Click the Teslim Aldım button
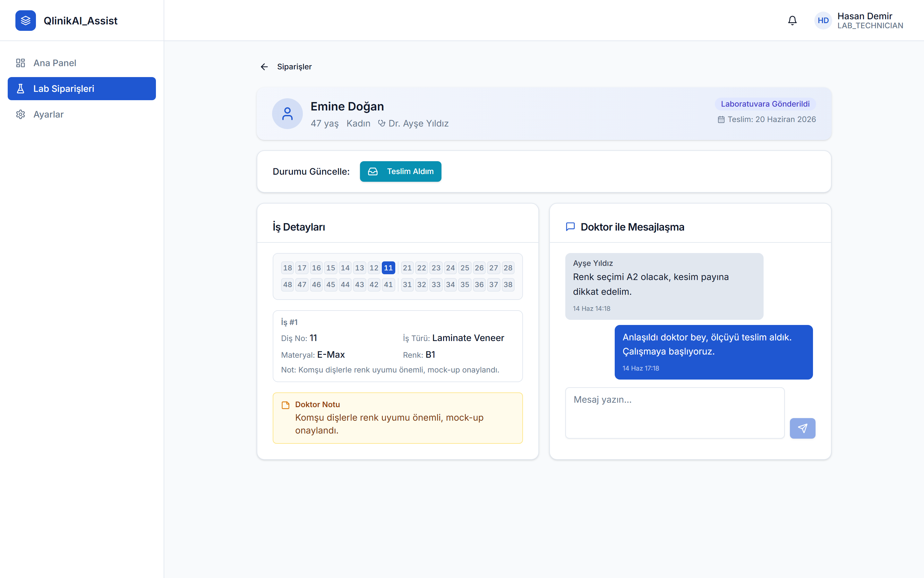Viewport: 924px width, 578px height. [400, 172]
